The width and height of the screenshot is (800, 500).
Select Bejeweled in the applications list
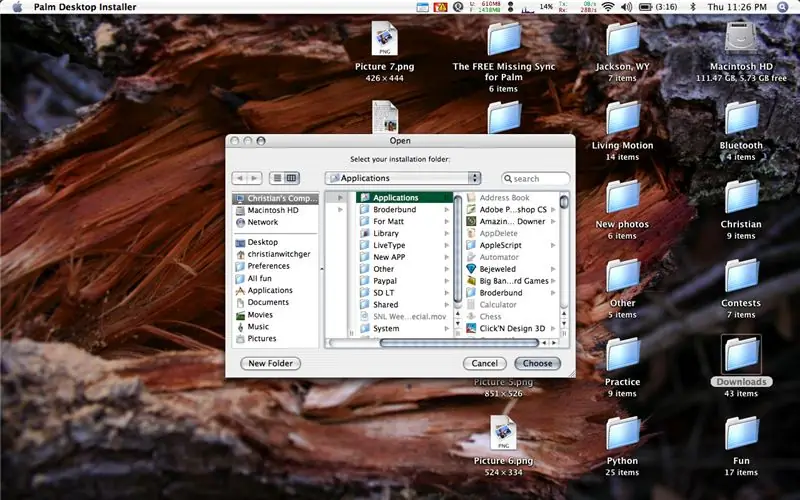(x=511, y=269)
